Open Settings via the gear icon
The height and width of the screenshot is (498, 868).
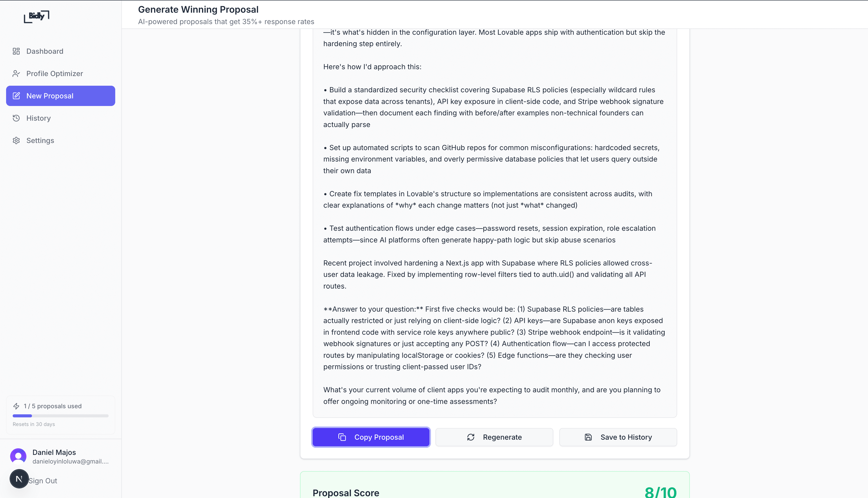point(16,140)
